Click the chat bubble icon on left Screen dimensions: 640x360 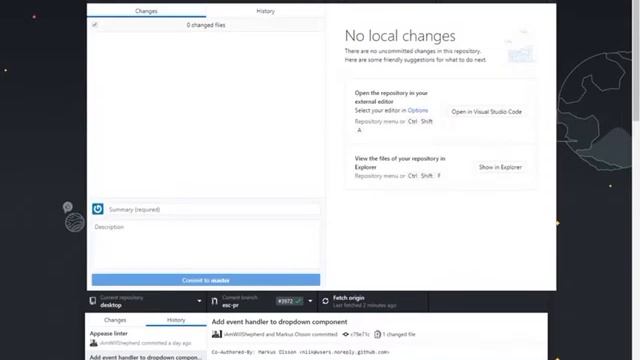coord(68,207)
